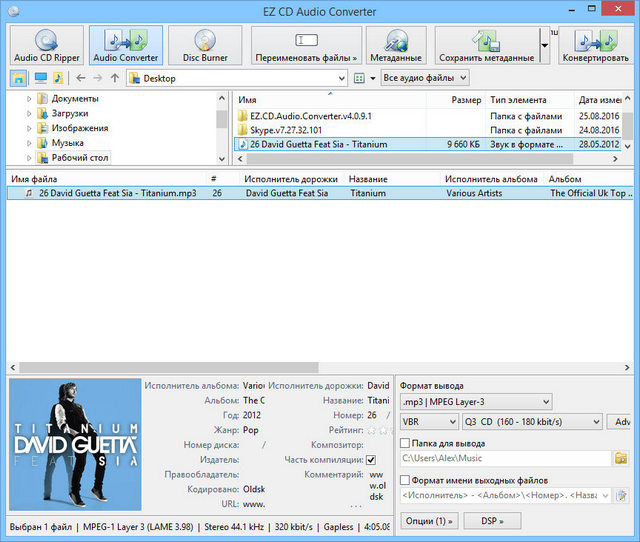The image size is (640, 542).
Task: Enable the Папка для вывода checkbox
Action: [x=405, y=443]
